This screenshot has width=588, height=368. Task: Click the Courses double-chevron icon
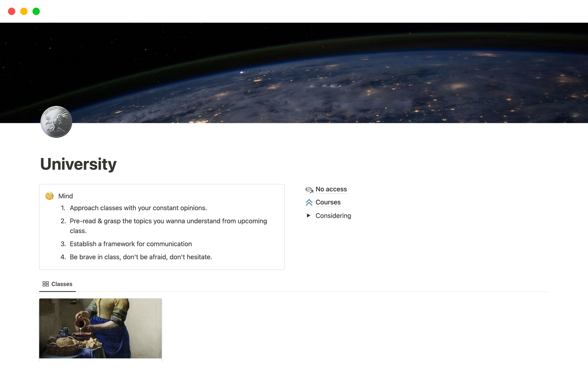click(309, 202)
